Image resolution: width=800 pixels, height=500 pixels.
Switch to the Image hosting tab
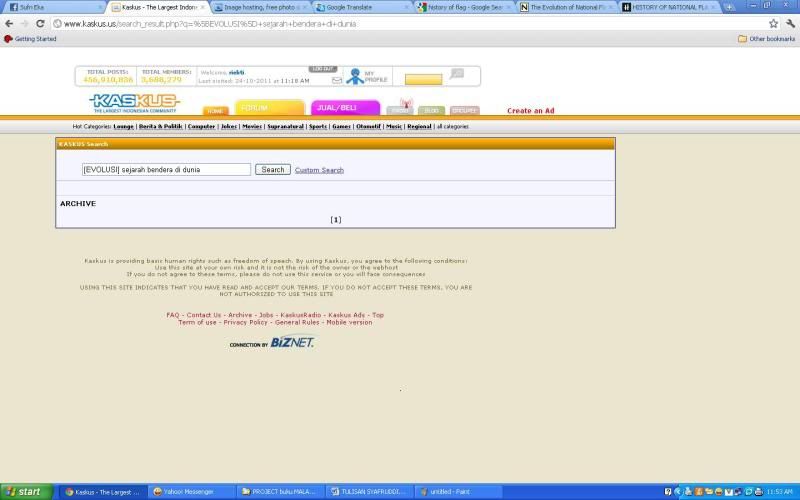tap(261, 7)
